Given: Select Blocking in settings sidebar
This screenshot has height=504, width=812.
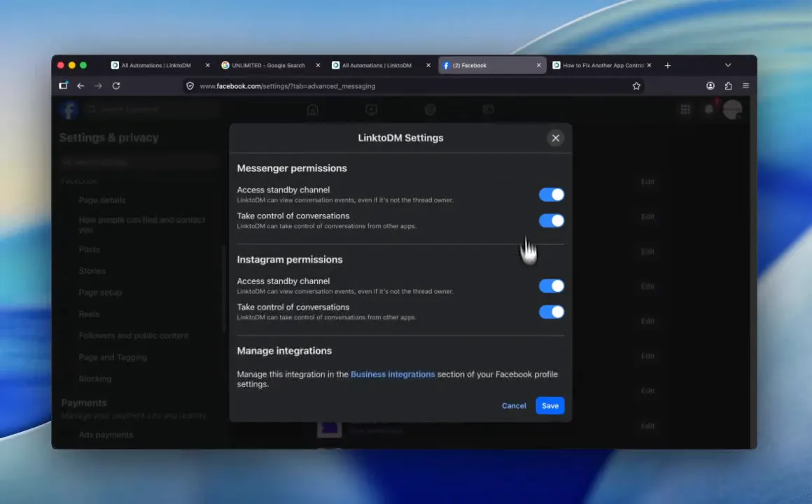Looking at the screenshot, I should click(95, 379).
